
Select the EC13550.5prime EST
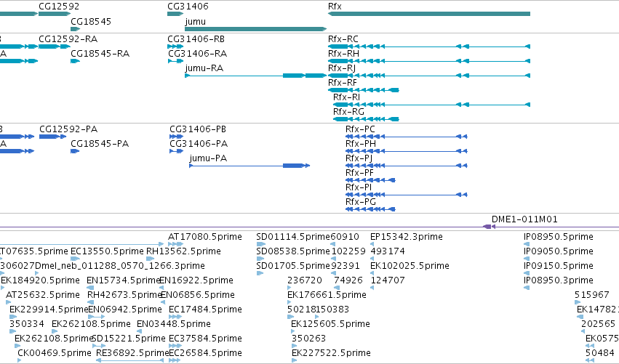pos(75,259)
